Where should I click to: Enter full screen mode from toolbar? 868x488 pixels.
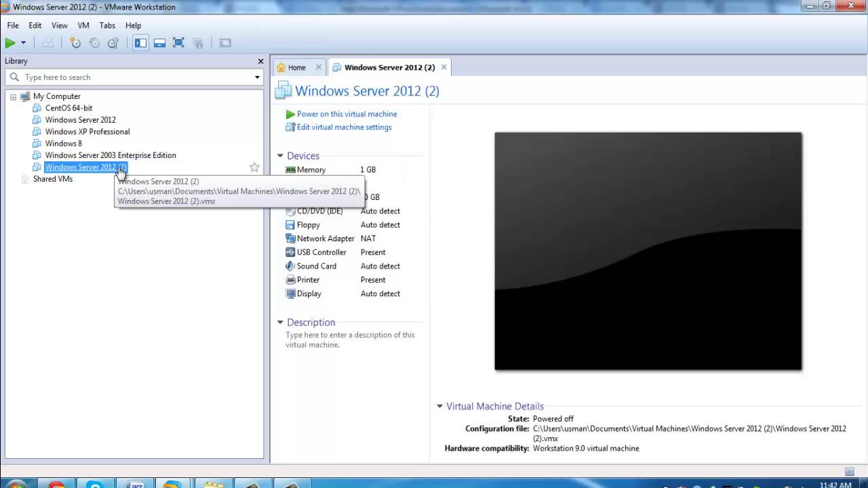tap(178, 43)
